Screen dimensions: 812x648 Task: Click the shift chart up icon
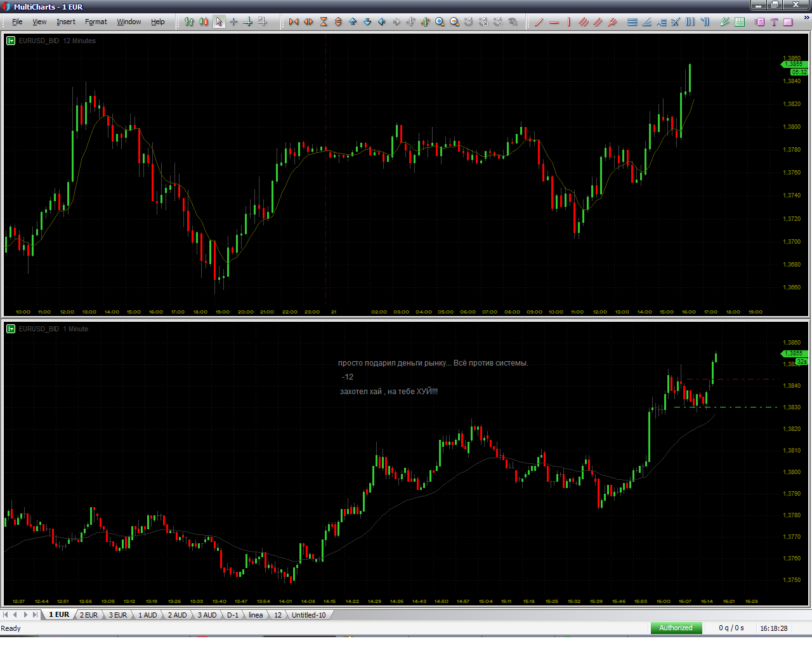[x=353, y=22]
